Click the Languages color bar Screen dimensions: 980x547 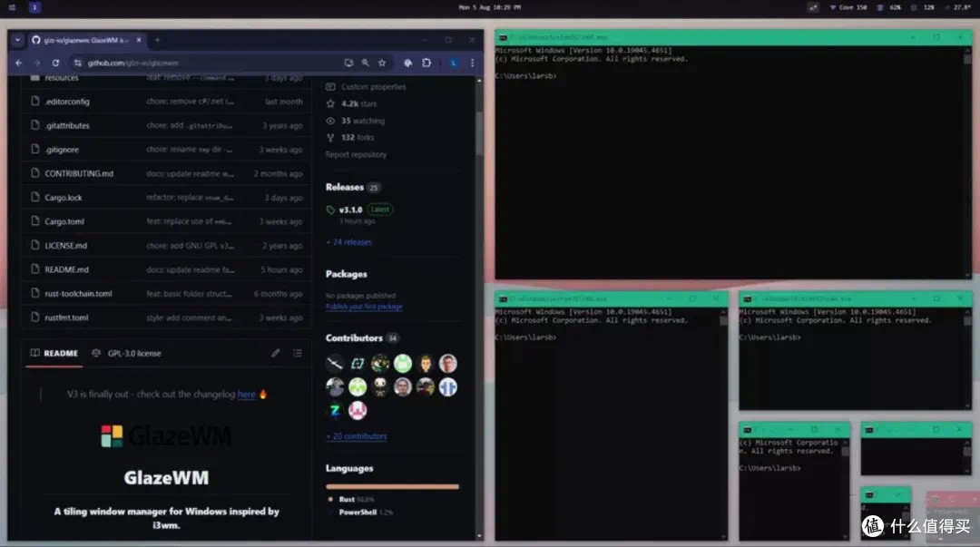pyautogui.click(x=393, y=486)
